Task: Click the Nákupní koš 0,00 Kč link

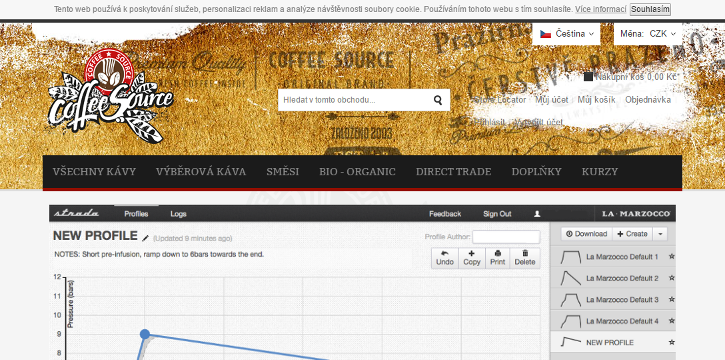Action: [636, 77]
